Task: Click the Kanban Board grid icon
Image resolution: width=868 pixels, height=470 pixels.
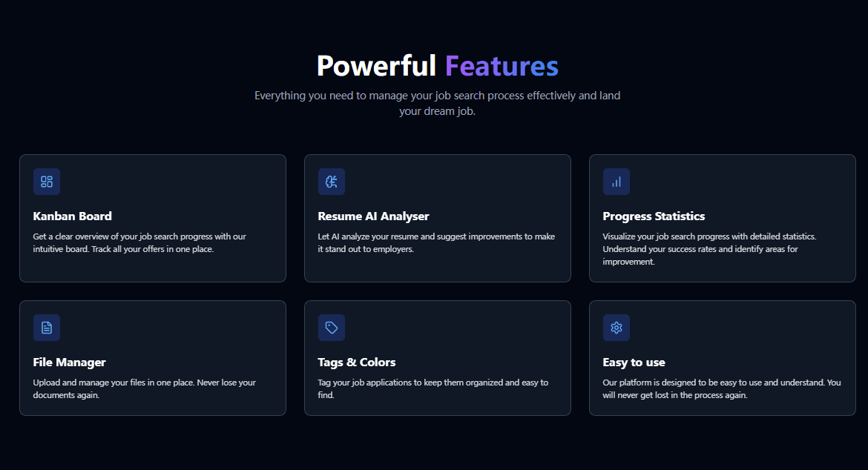Action: click(47, 182)
